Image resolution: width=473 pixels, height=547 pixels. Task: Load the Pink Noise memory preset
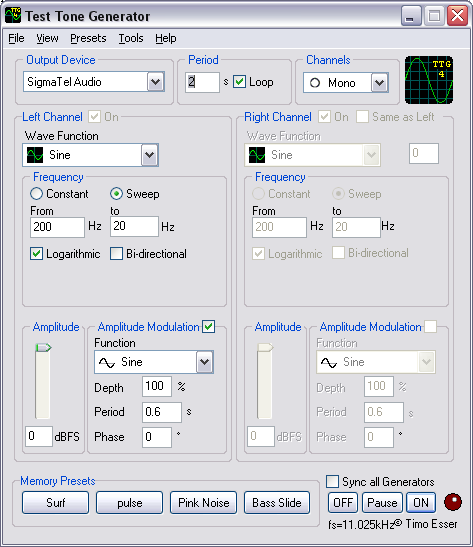pyautogui.click(x=204, y=503)
